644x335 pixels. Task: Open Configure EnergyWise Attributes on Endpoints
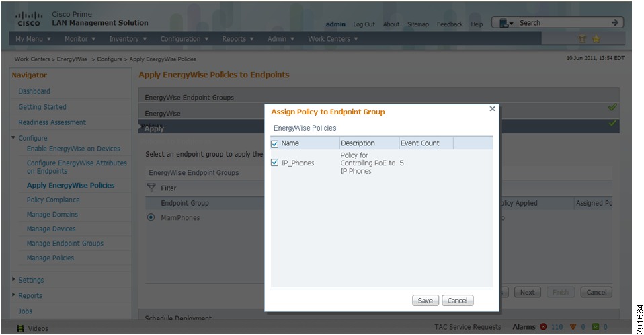[x=77, y=167]
